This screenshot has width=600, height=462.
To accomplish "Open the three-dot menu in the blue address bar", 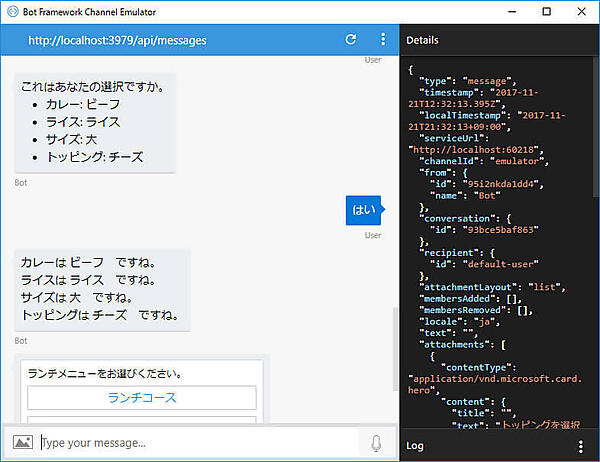I will [x=382, y=40].
